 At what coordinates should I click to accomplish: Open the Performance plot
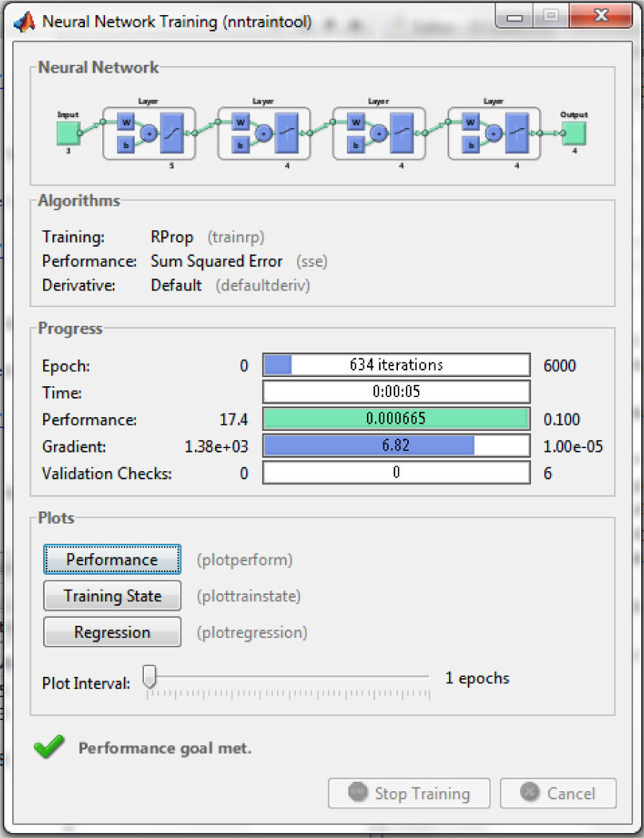tap(112, 560)
